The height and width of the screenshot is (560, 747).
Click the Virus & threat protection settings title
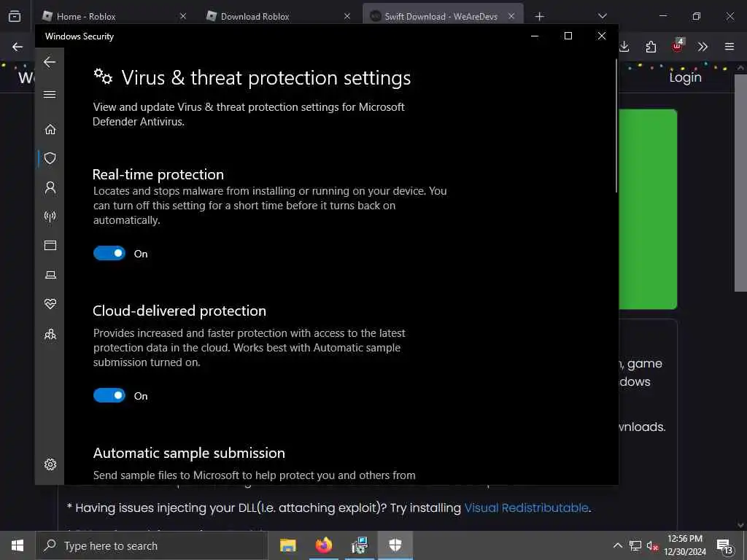266,77
